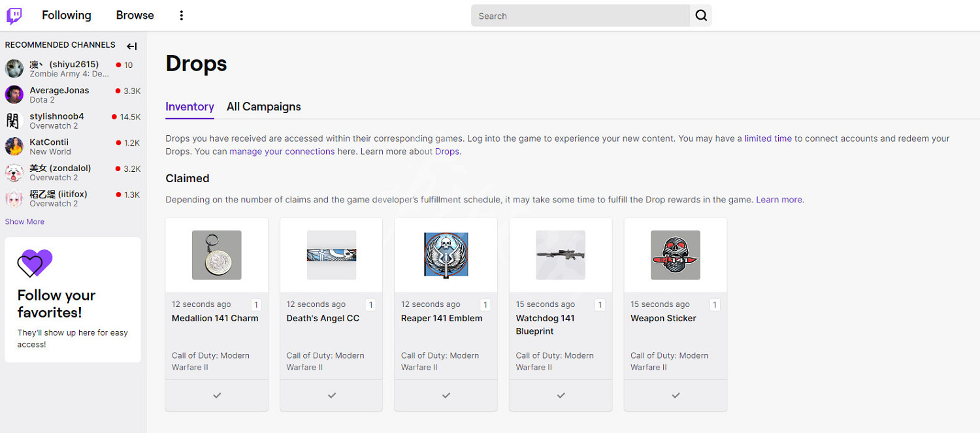Click the Reaper 141 Emblem image
This screenshot has width=980, height=433.
click(446, 255)
